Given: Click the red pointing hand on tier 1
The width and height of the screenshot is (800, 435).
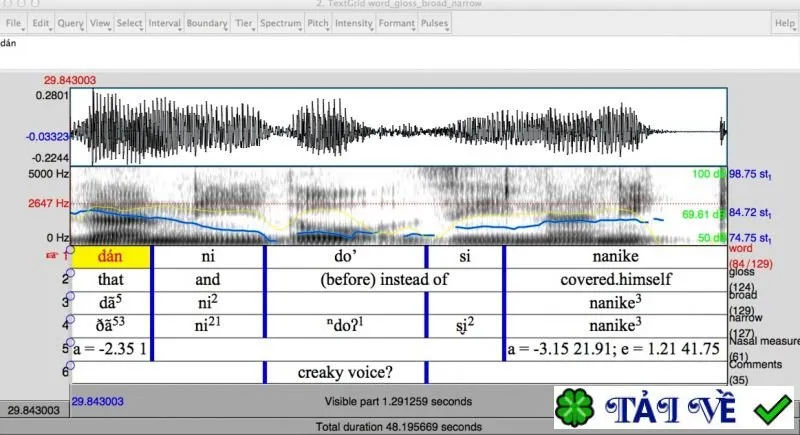Looking at the screenshot, I should point(52,255).
